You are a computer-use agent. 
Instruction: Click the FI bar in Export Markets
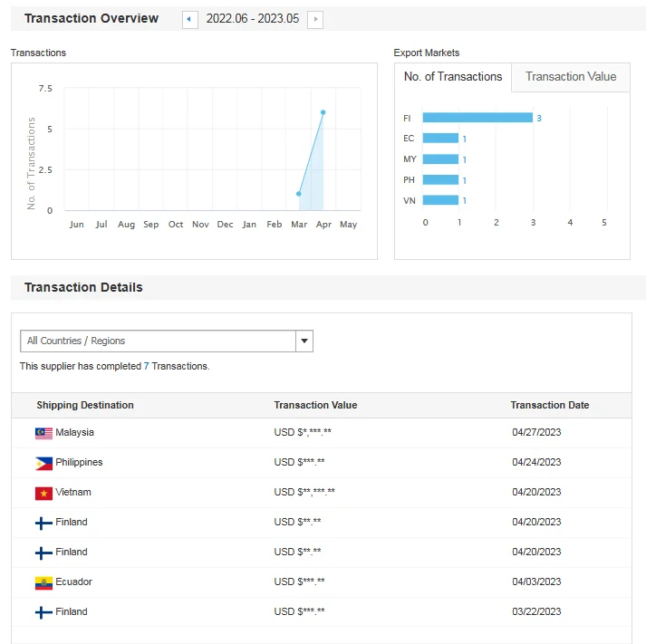click(477, 118)
